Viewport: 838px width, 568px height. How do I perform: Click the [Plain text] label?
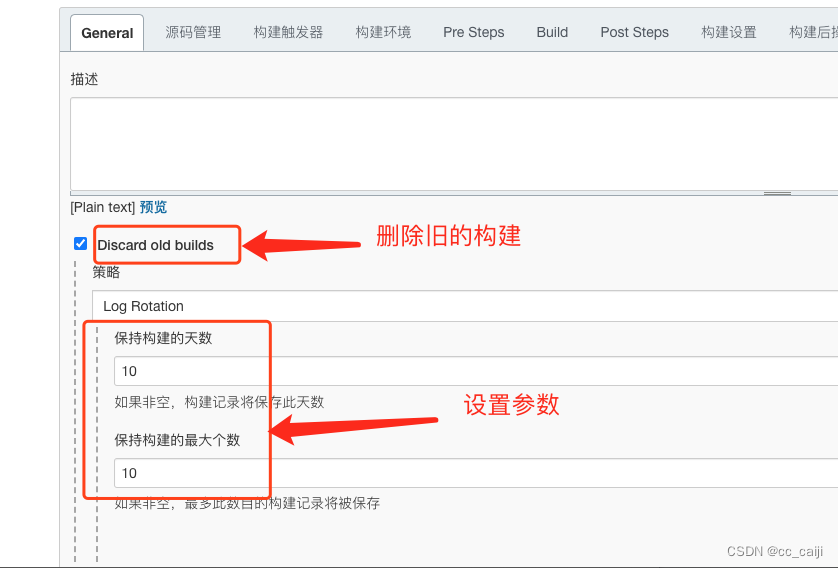click(x=103, y=207)
